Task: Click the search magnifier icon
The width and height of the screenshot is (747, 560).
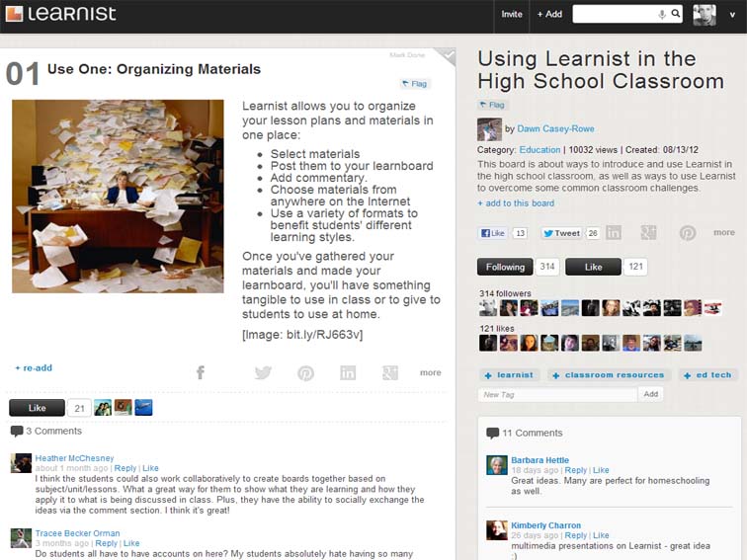Action: (x=676, y=14)
